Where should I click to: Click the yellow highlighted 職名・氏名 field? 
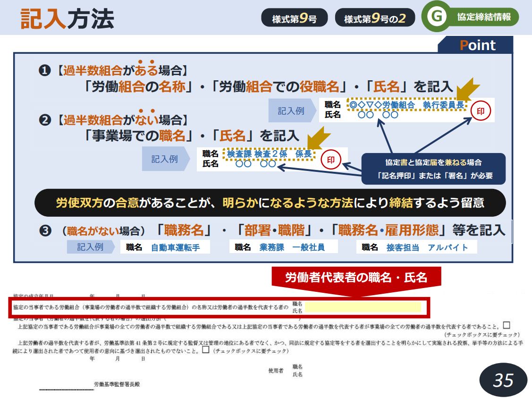click(363, 307)
